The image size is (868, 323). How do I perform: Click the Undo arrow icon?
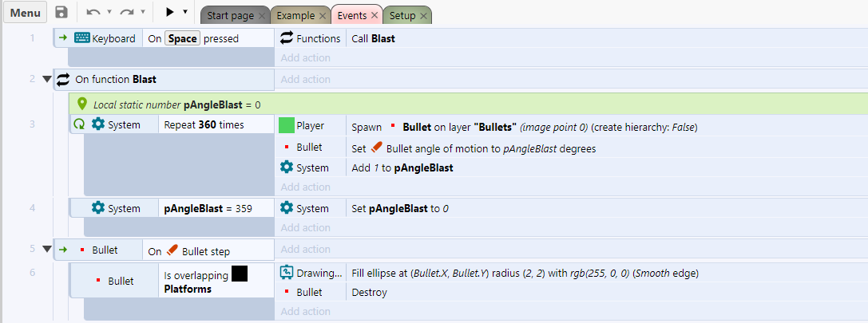coord(94,12)
